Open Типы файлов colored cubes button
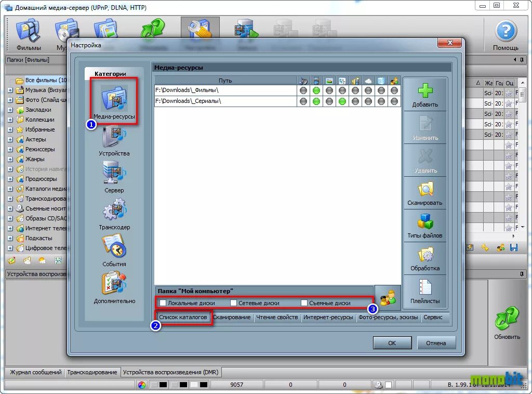 pyautogui.click(x=425, y=226)
